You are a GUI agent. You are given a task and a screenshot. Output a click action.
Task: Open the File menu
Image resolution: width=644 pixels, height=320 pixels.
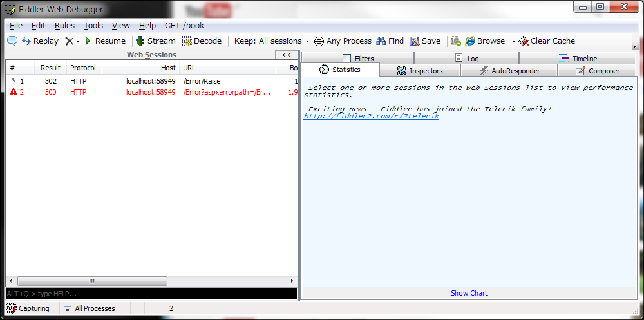(16, 26)
